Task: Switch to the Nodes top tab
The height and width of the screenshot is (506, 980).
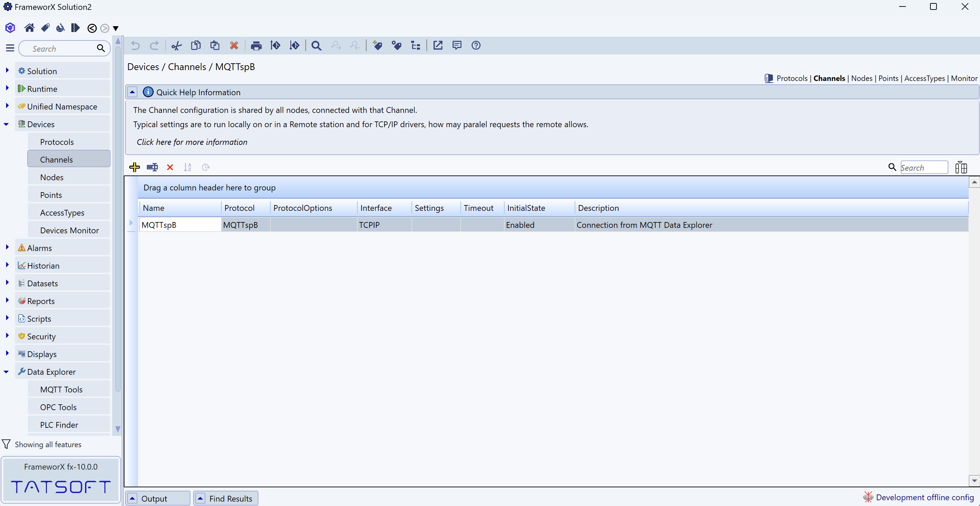Action: 862,78
